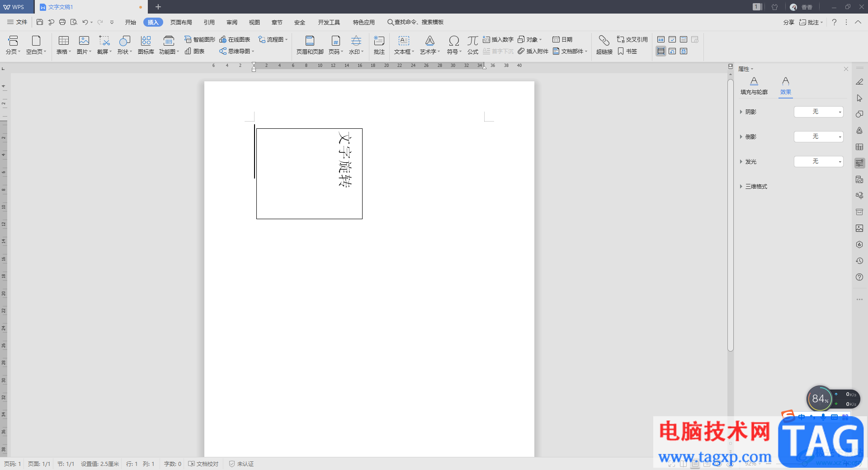
Task: Click the checkbox form field control icon
Action: click(672, 40)
